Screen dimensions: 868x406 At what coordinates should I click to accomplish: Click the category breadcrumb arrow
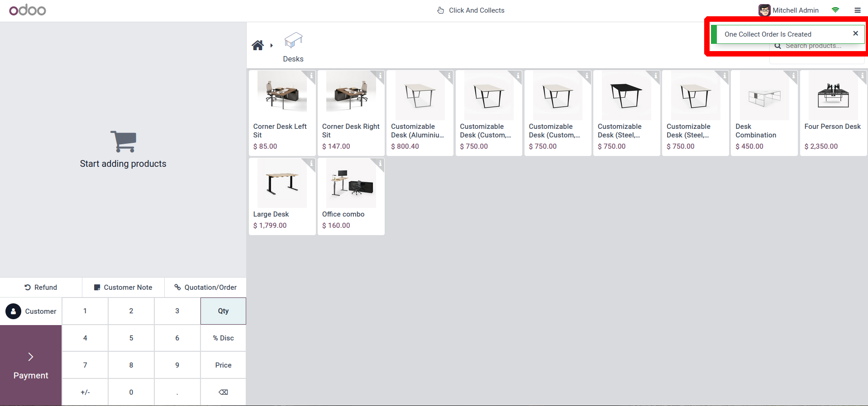272,45
